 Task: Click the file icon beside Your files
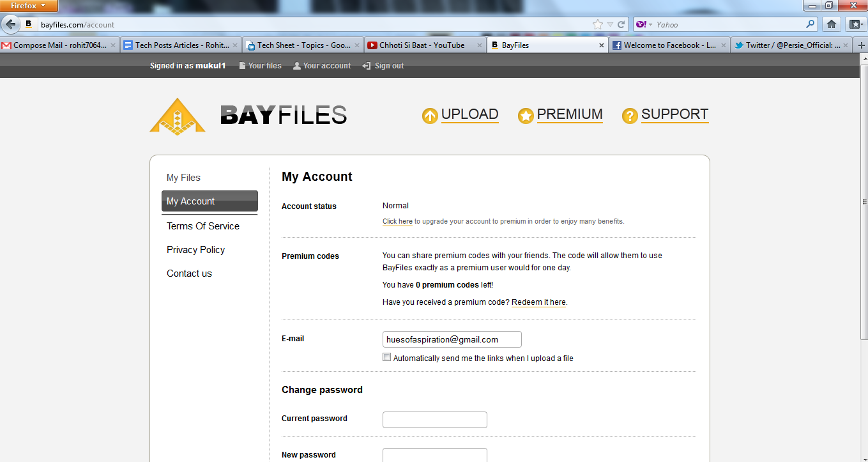[242, 66]
